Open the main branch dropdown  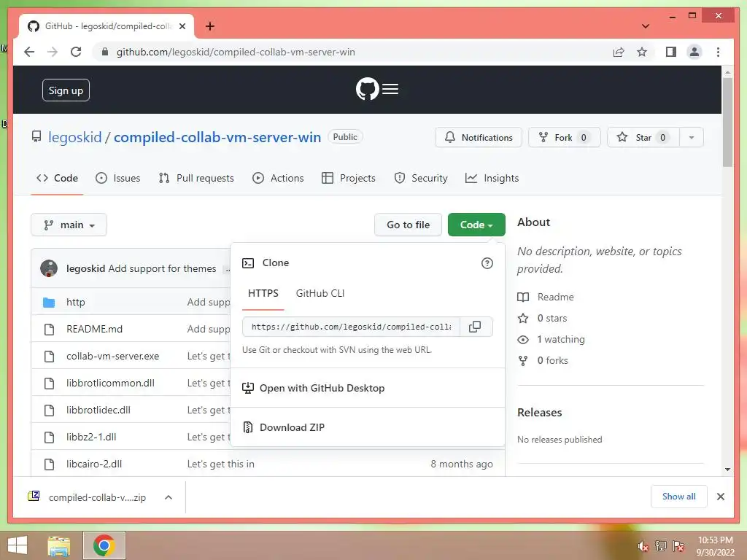pos(69,225)
